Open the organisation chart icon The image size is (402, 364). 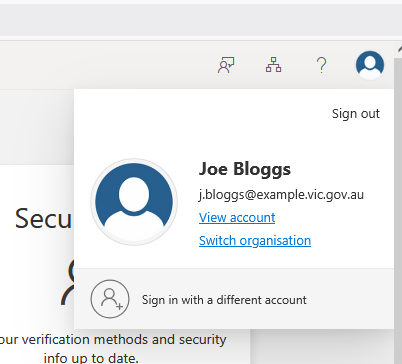point(273,65)
